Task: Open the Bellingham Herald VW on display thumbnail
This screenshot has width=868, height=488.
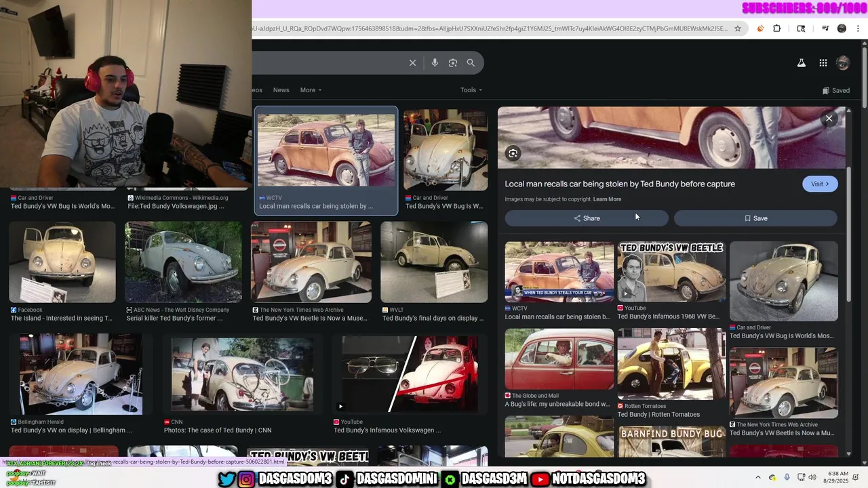Action: pyautogui.click(x=81, y=374)
